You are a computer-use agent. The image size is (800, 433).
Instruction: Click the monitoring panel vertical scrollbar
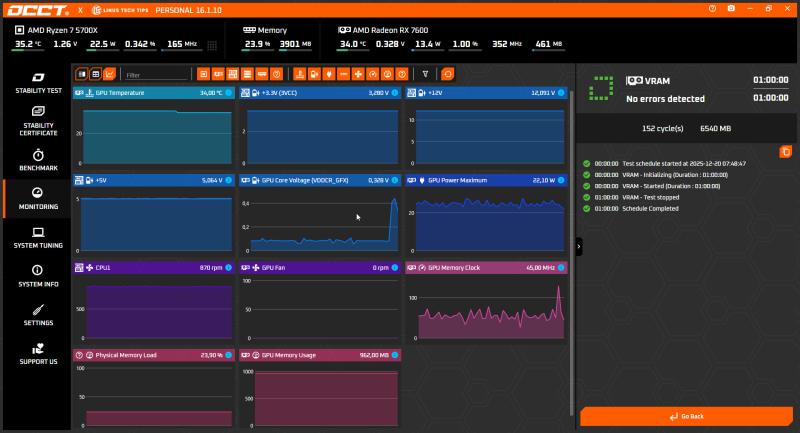(571, 253)
